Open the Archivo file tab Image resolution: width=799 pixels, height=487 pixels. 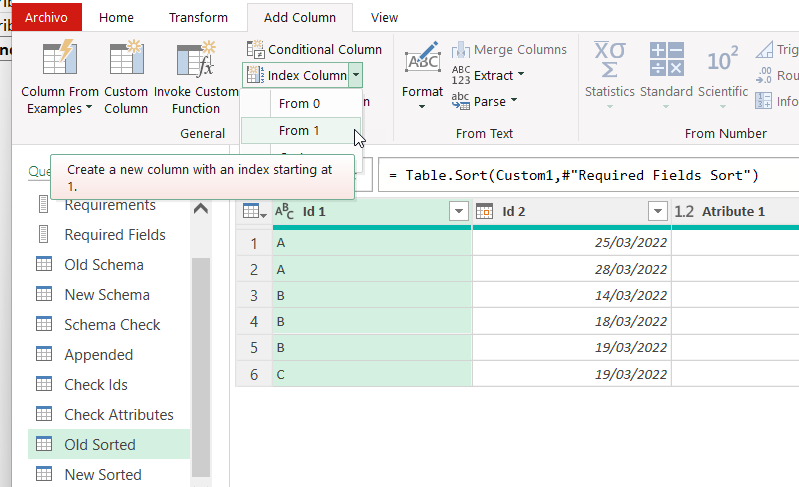pos(48,17)
